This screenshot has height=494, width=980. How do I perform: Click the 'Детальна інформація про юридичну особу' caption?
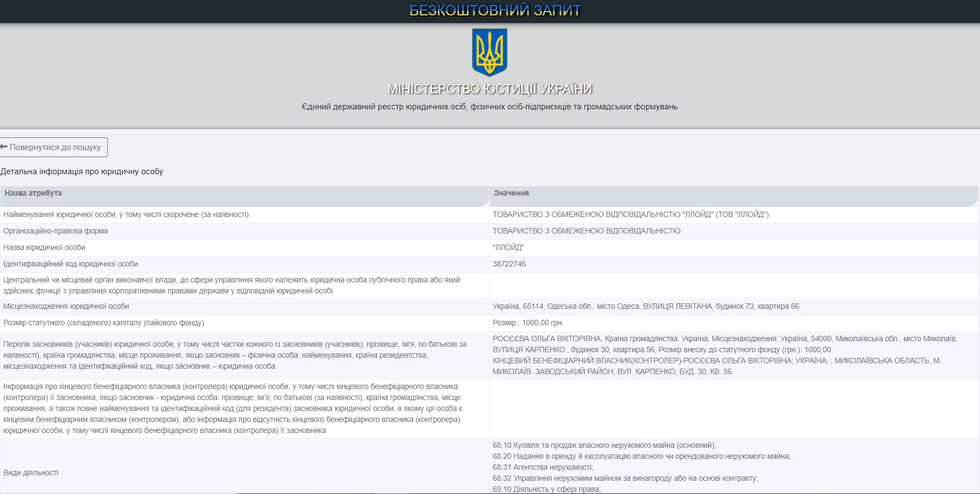pos(82,171)
